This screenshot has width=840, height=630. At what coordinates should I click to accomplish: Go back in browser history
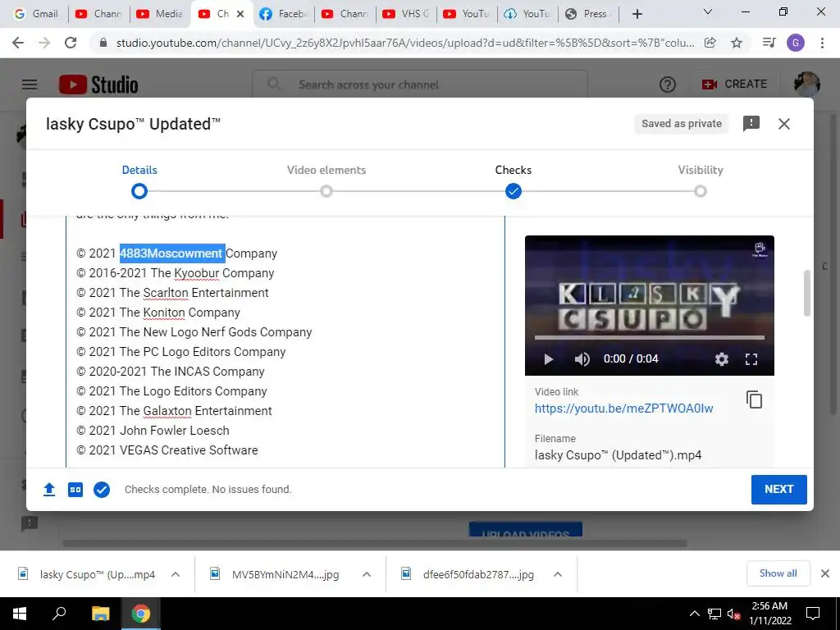[18, 43]
